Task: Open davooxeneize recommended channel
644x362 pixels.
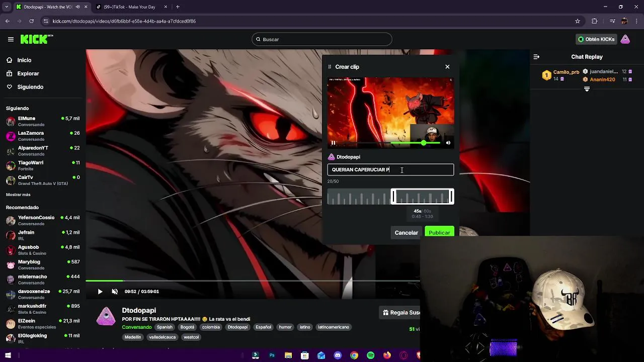Action: [43, 294]
